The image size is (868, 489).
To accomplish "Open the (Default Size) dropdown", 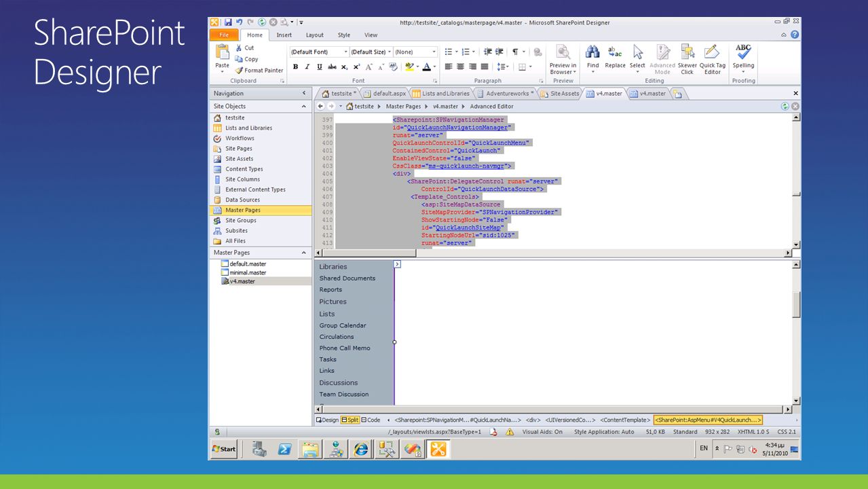I will (389, 52).
